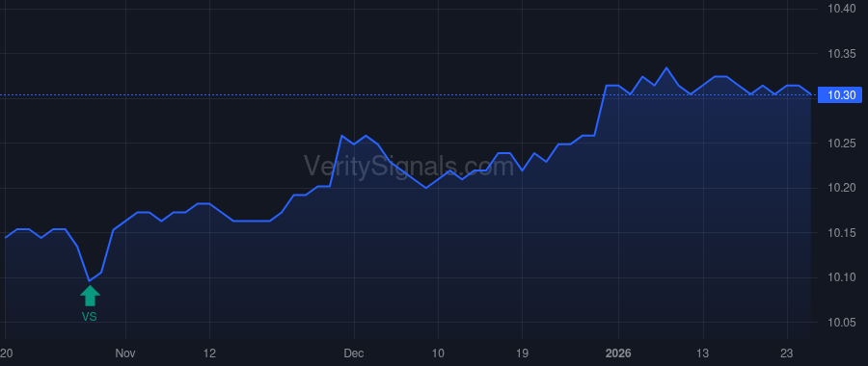The width and height of the screenshot is (868, 366).
Task: Click the 19 date label on time axis
Action: (x=522, y=353)
